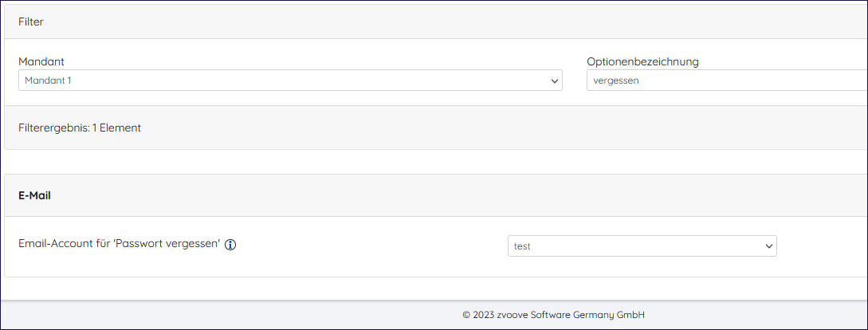868x330 pixels.
Task: Open the email account dropdown showing 'test'
Action: pyautogui.click(x=642, y=246)
